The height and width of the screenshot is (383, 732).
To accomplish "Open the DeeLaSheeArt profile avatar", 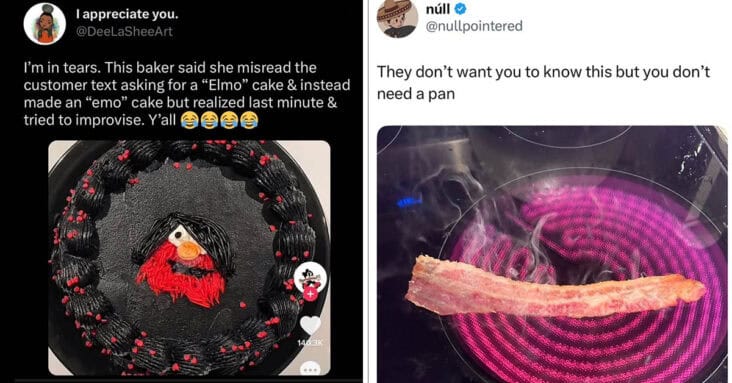I will click(45, 23).
